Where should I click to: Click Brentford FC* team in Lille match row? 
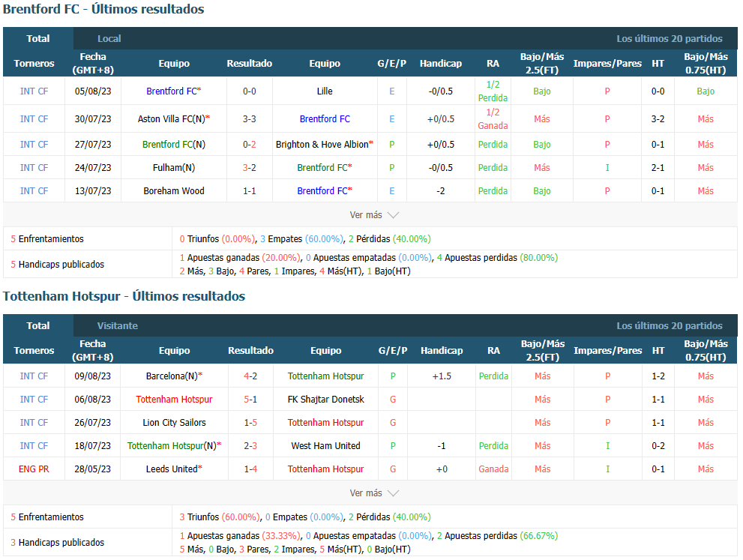coord(173,91)
